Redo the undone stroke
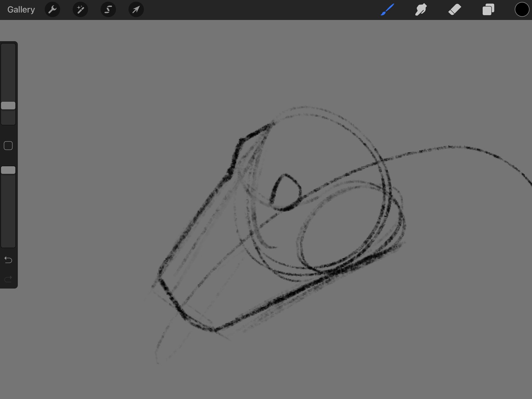 tap(8, 279)
